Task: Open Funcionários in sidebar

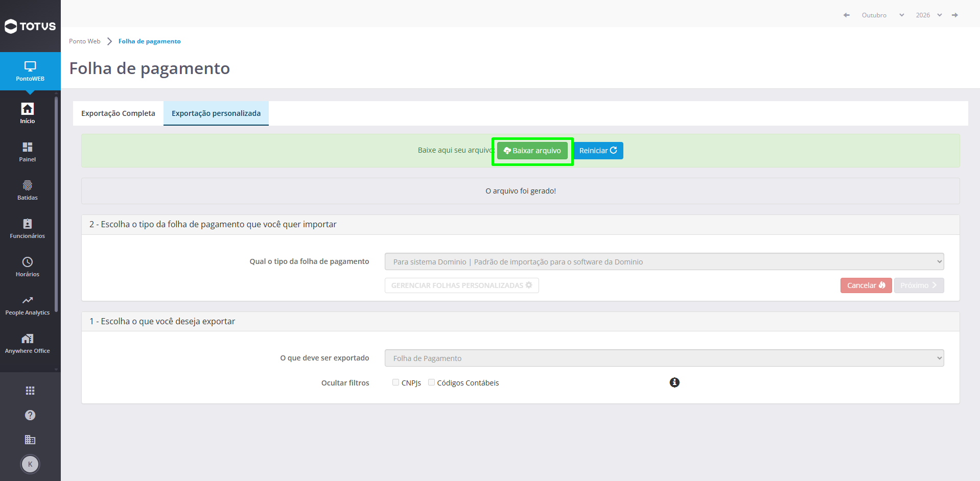Action: tap(28, 228)
